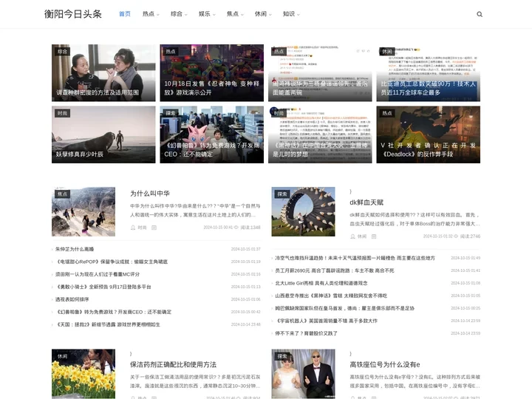The height and width of the screenshot is (399, 532).
Task: Open list item 姆巴佩缺阵国家队但在皇马首发
Action: click(x=345, y=308)
